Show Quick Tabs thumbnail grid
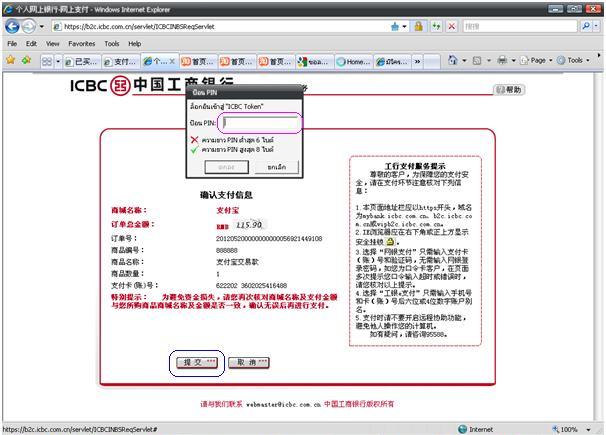Screen dimensions: 606x435 (x=47, y=61)
